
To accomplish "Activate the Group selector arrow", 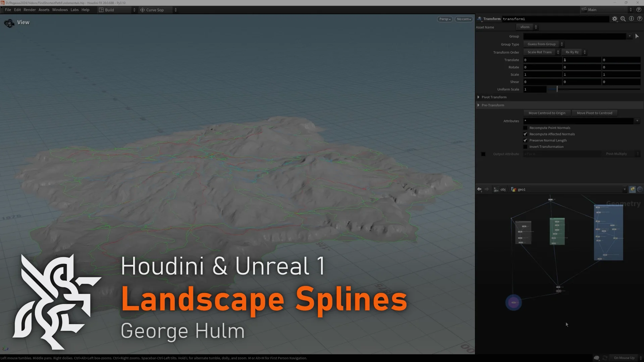I will pos(637,36).
